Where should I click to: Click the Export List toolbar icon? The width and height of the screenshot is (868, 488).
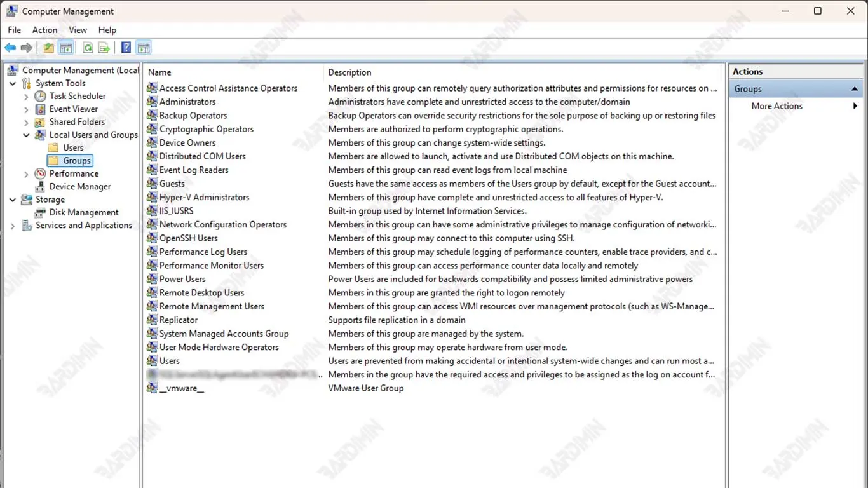(x=104, y=48)
